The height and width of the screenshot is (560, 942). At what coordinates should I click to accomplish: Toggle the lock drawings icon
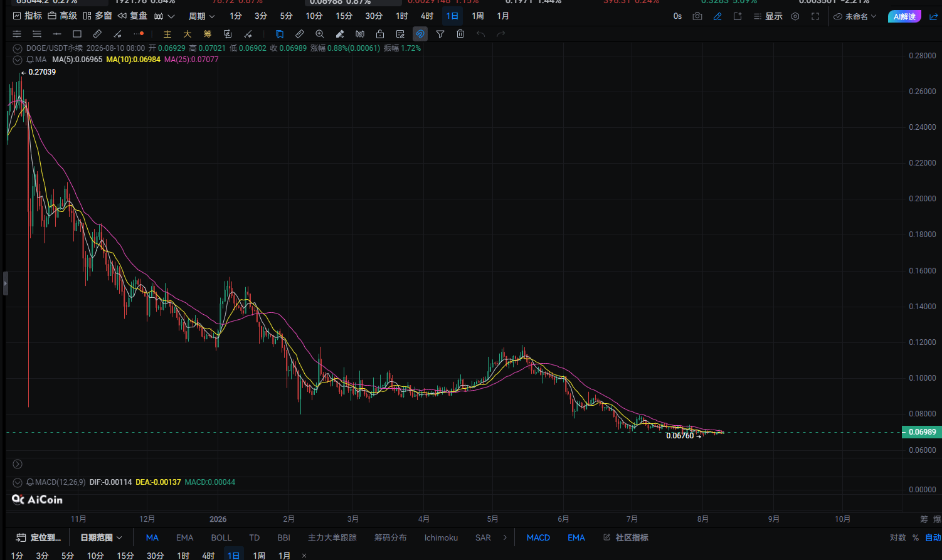(x=380, y=34)
